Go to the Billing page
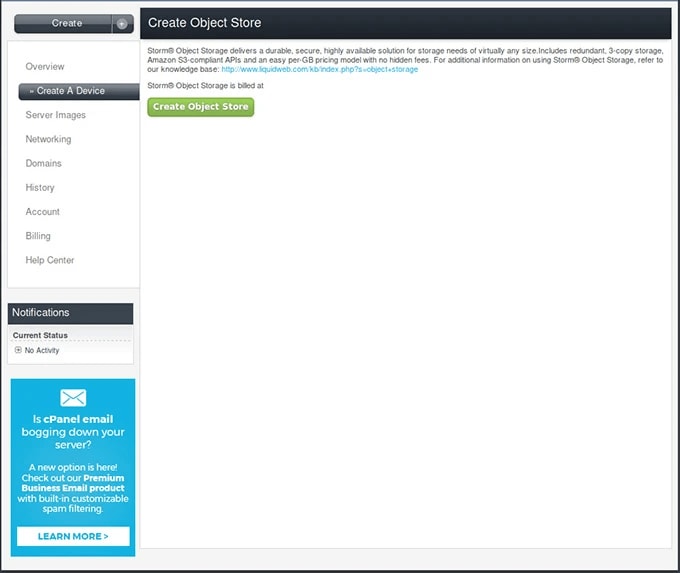Image resolution: width=680 pixels, height=573 pixels. [x=38, y=236]
